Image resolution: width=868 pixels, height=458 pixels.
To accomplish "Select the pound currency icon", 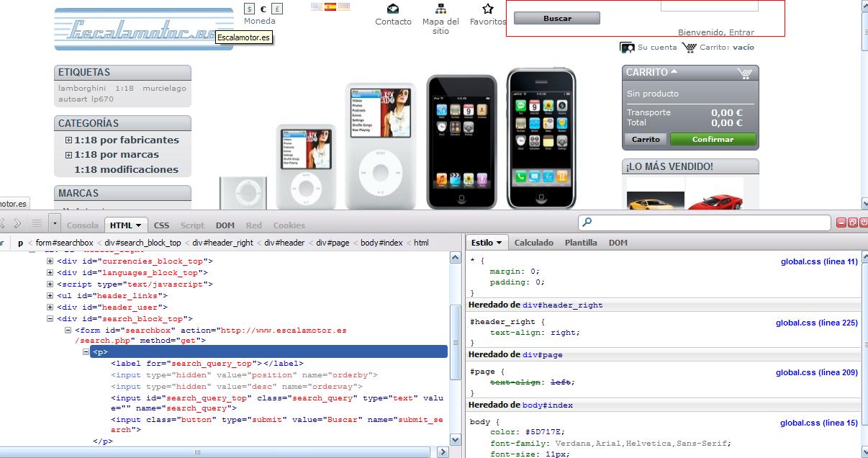I will [x=278, y=9].
